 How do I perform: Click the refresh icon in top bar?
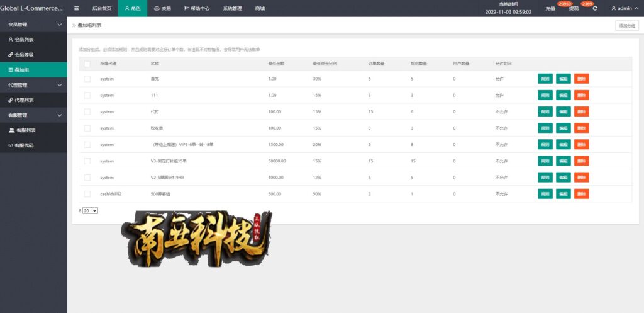[595, 8]
